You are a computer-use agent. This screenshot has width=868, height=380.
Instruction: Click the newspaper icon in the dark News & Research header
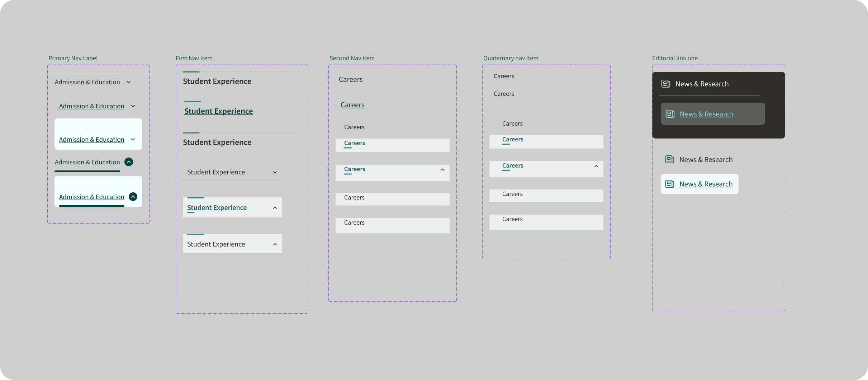pyautogui.click(x=666, y=84)
